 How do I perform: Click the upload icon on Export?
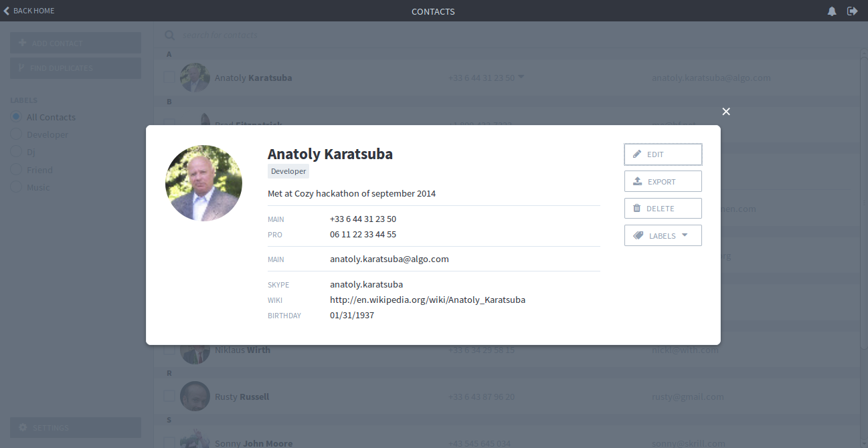[637, 181]
